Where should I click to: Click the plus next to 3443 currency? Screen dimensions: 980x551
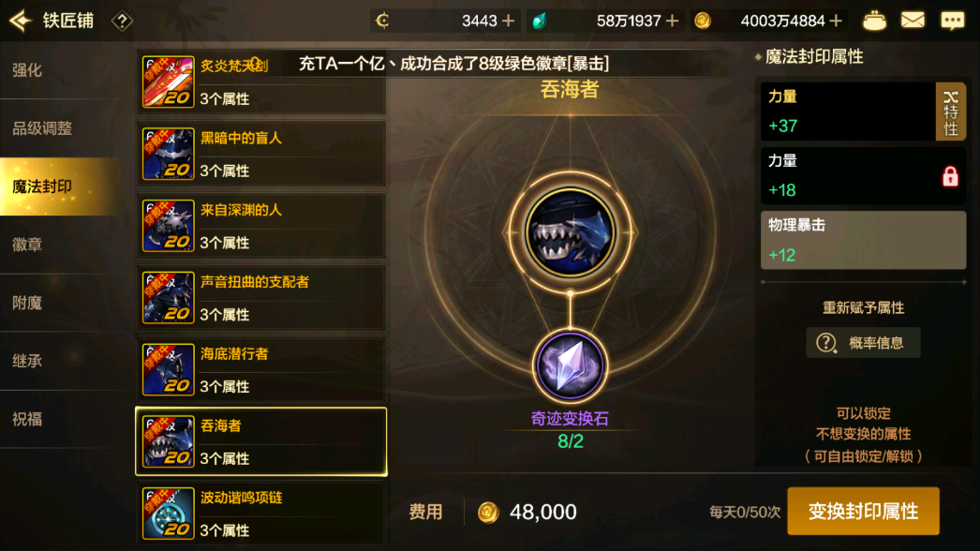pos(509,22)
